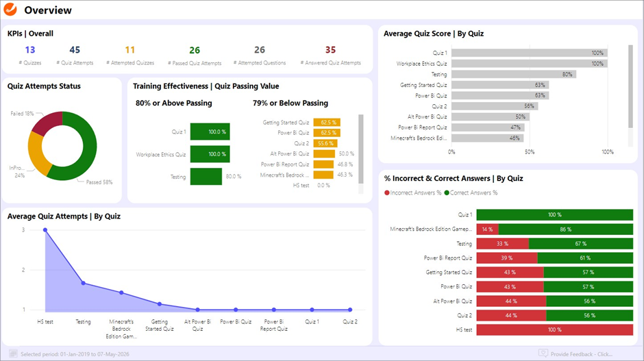Click the calendar icon beside Selected period
644x361 pixels.
(x=13, y=354)
